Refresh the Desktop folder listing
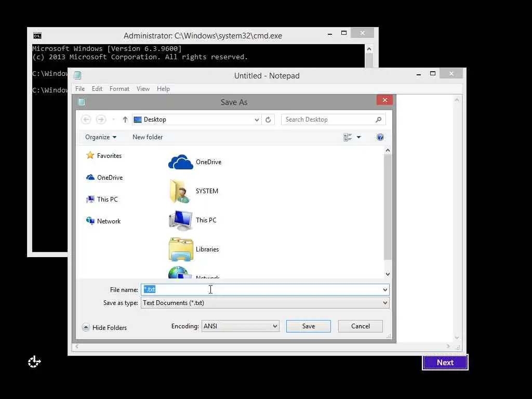 pyautogui.click(x=268, y=119)
